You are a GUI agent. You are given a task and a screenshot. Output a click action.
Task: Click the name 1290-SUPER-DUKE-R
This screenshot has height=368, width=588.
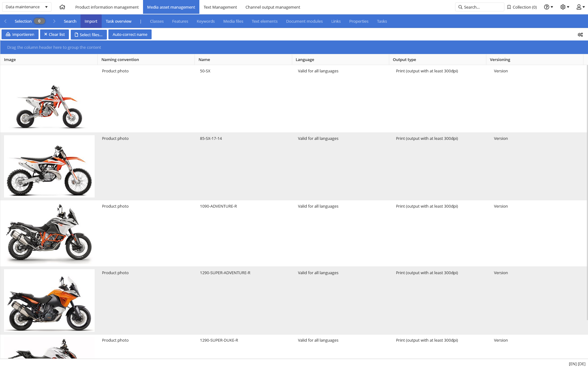pos(219,340)
